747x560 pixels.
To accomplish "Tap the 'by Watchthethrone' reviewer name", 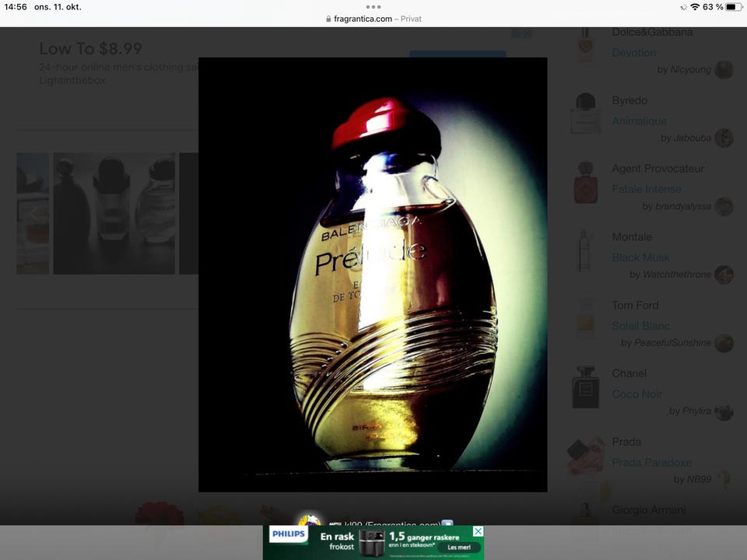I will pos(670,275).
